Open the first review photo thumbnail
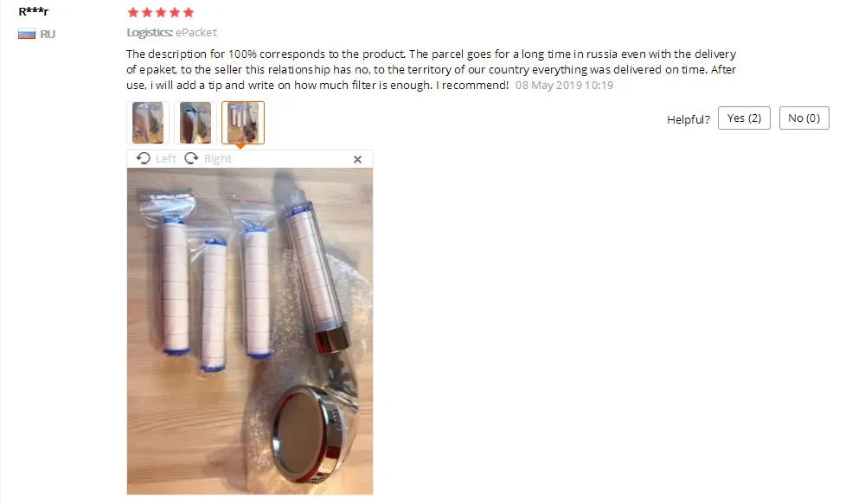852x504 pixels. 148,123
